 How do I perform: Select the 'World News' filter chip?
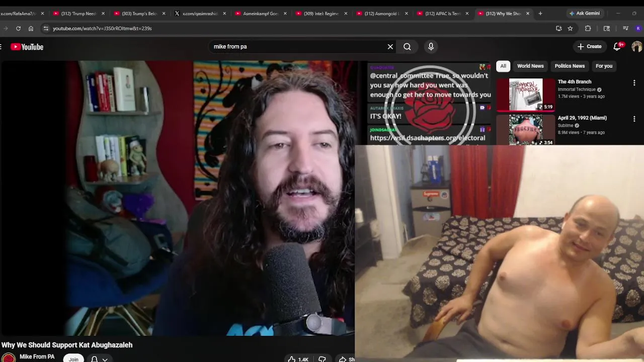point(530,66)
